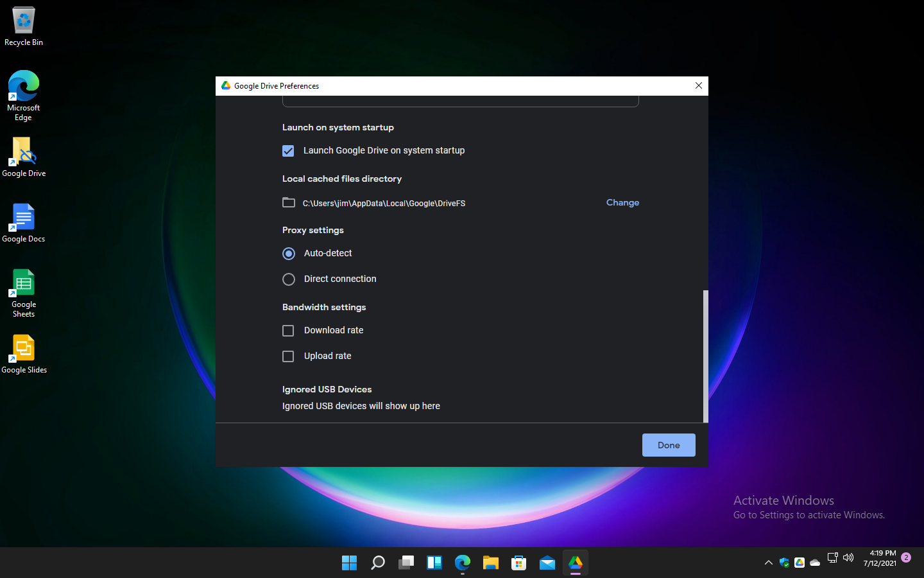
Task: Select the Direct connection proxy option
Action: tap(288, 279)
